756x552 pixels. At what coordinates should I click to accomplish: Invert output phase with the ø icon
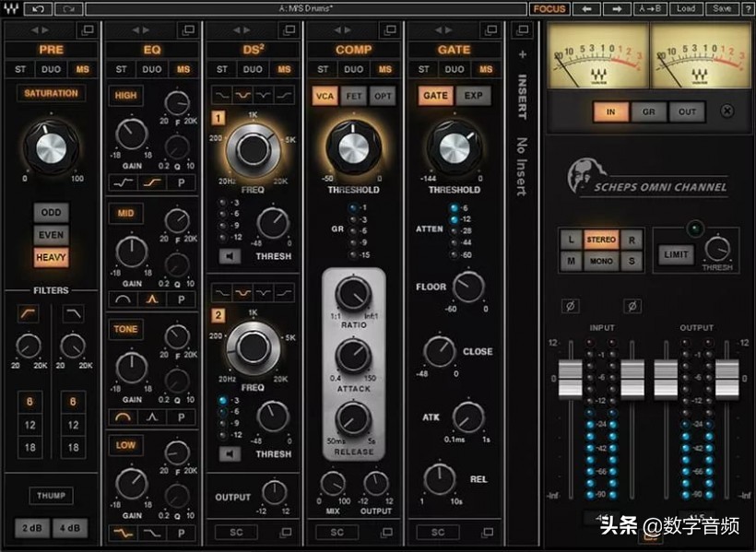point(632,306)
